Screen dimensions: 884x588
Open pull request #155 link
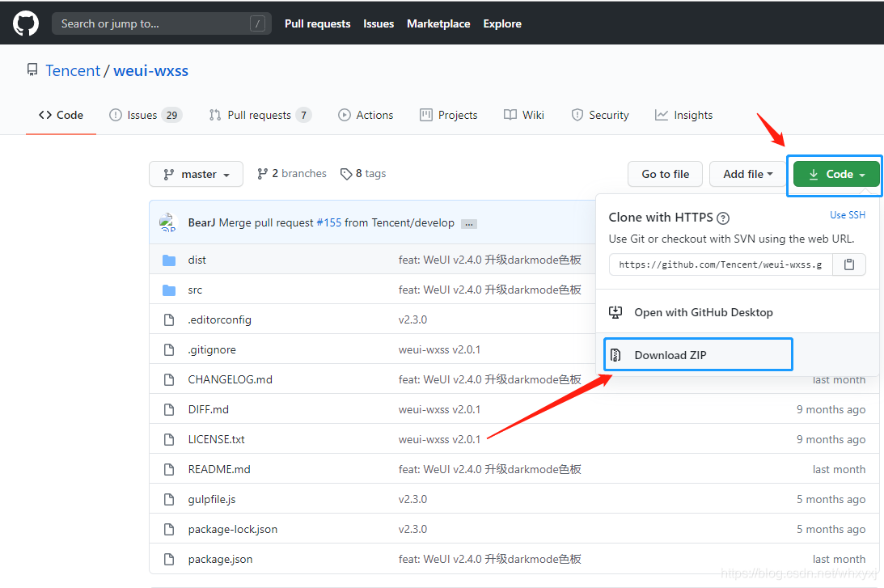pos(328,222)
